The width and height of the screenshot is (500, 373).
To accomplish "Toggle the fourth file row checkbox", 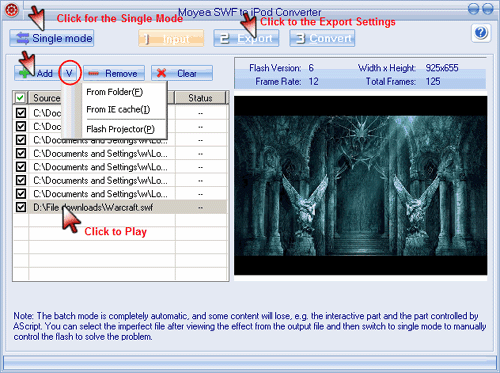I will (21, 153).
